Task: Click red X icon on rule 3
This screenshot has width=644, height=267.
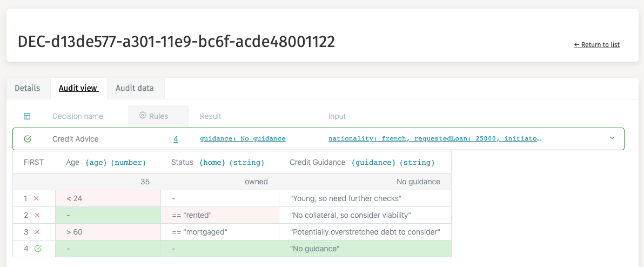Action: pyautogui.click(x=37, y=232)
